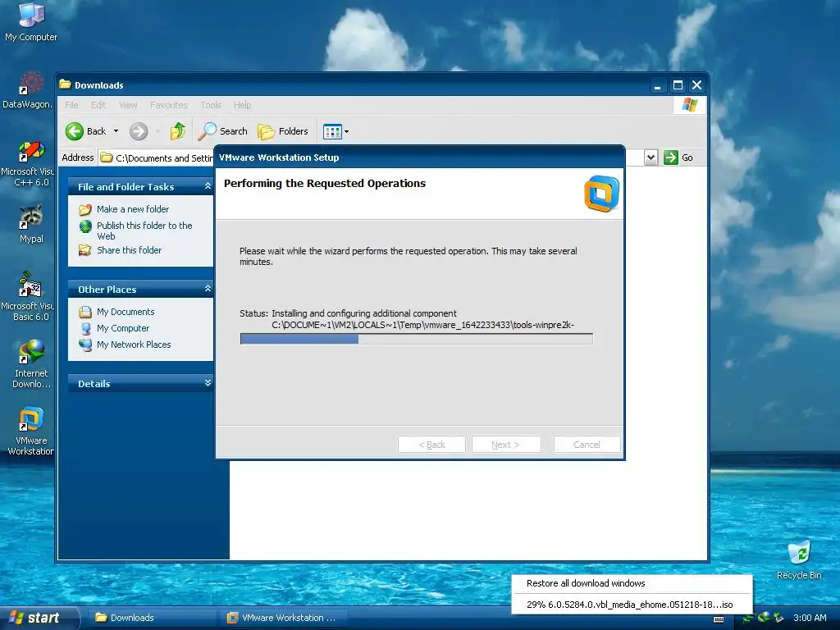The width and height of the screenshot is (840, 630).
Task: Open My Computer desktop icon
Action: pyautogui.click(x=31, y=22)
